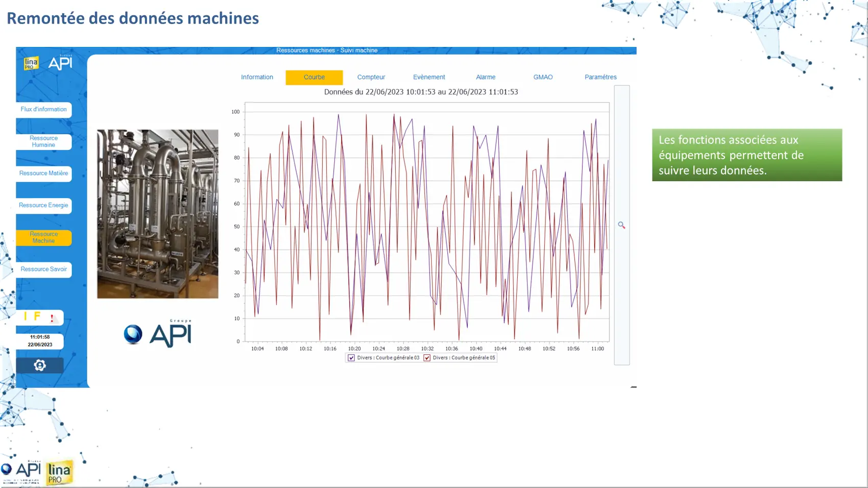Click the '10:04' time axis label
Image resolution: width=868 pixels, height=488 pixels.
[x=257, y=349]
